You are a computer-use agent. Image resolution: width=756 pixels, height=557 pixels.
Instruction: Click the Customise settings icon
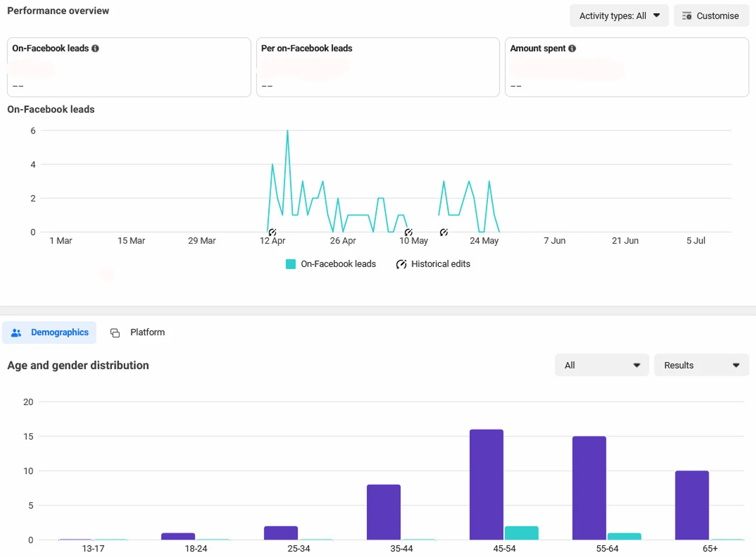(x=687, y=16)
